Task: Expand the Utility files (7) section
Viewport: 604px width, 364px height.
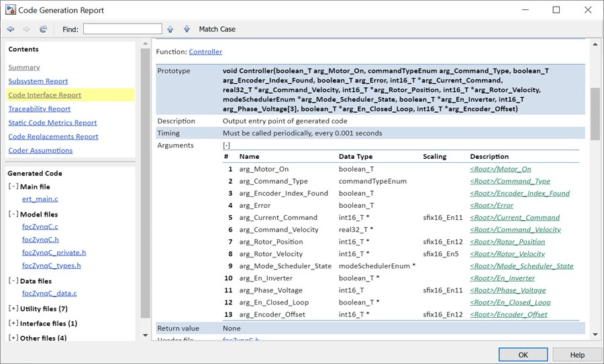Action: (x=13, y=309)
